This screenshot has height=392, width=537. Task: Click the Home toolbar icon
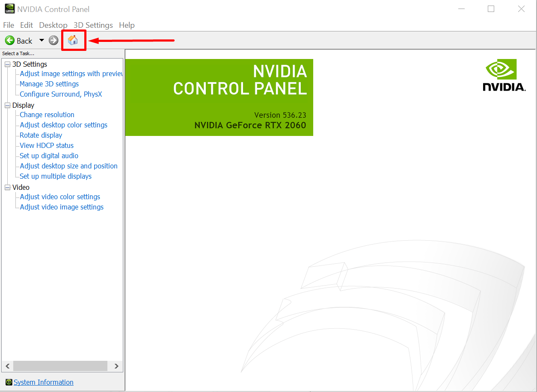73,40
